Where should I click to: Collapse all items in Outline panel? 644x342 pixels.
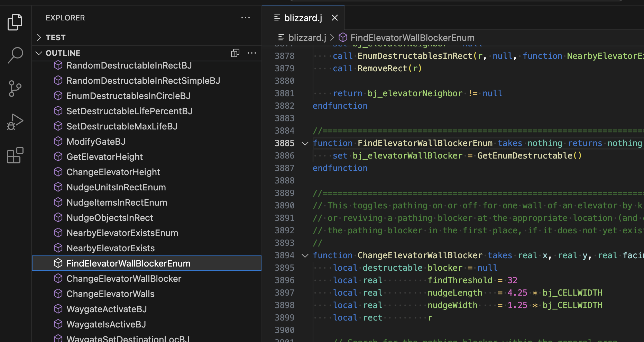coord(235,53)
